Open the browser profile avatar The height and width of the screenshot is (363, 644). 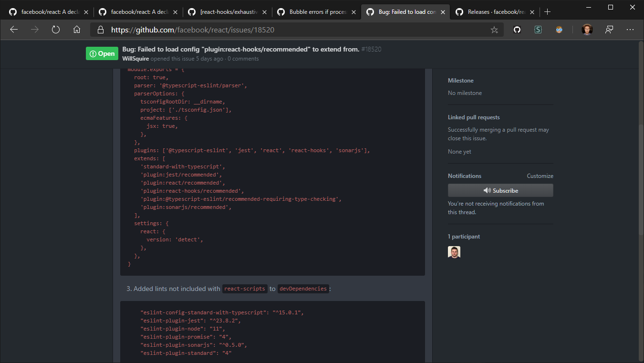click(x=587, y=30)
